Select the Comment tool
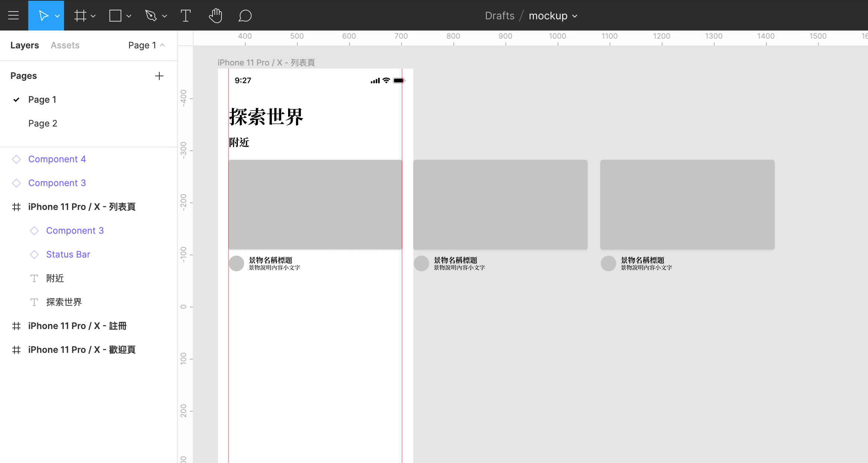Viewport: 868px width, 463px height. [245, 16]
